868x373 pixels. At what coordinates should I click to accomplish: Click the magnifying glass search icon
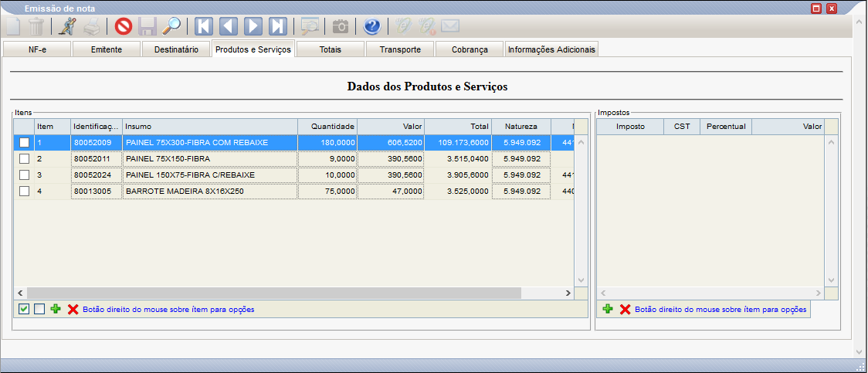(171, 26)
